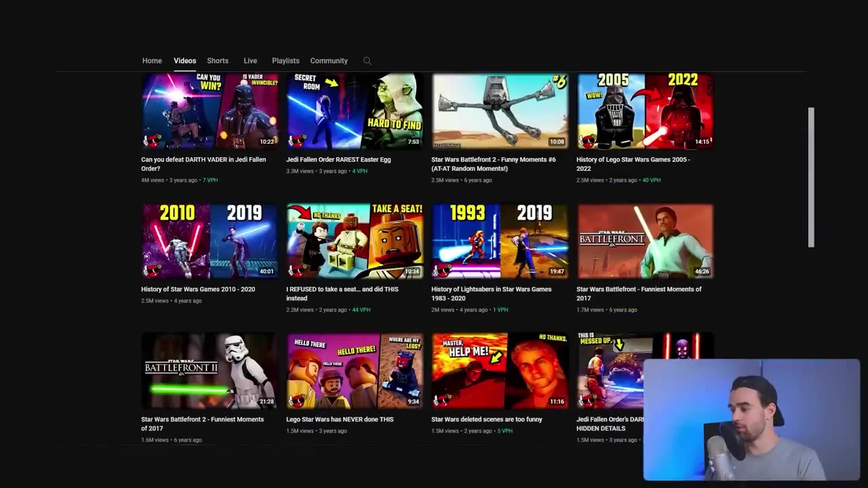The height and width of the screenshot is (488, 868).
Task: Click the 40:01 duration badge
Action: click(267, 272)
